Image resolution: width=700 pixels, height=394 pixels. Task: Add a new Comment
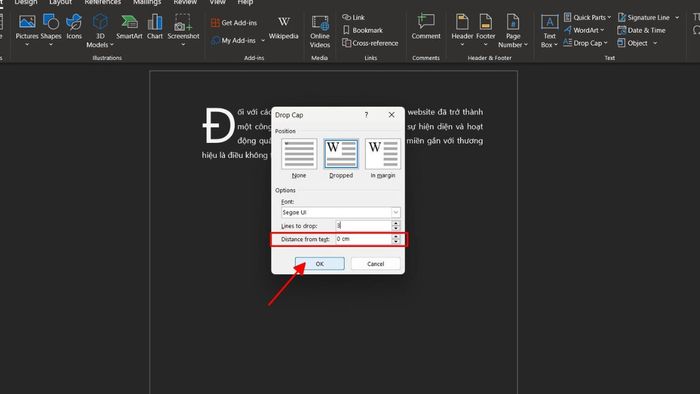(426, 27)
